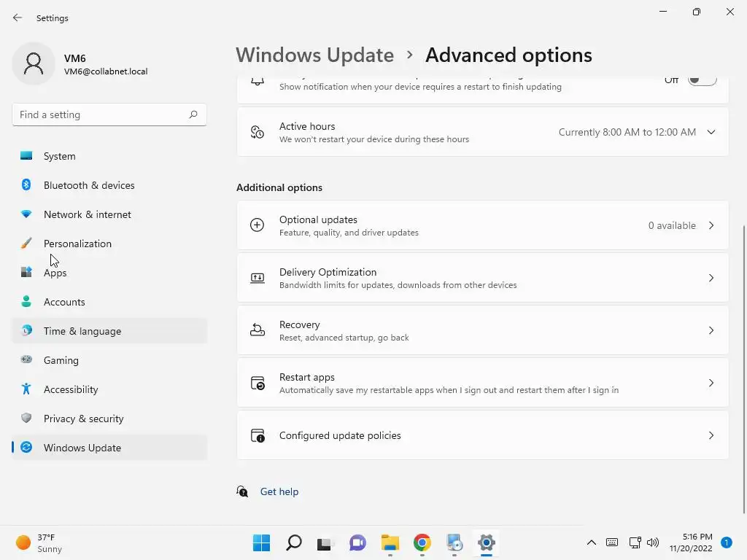
Task: Open Restart apps settings row
Action: 483,383
